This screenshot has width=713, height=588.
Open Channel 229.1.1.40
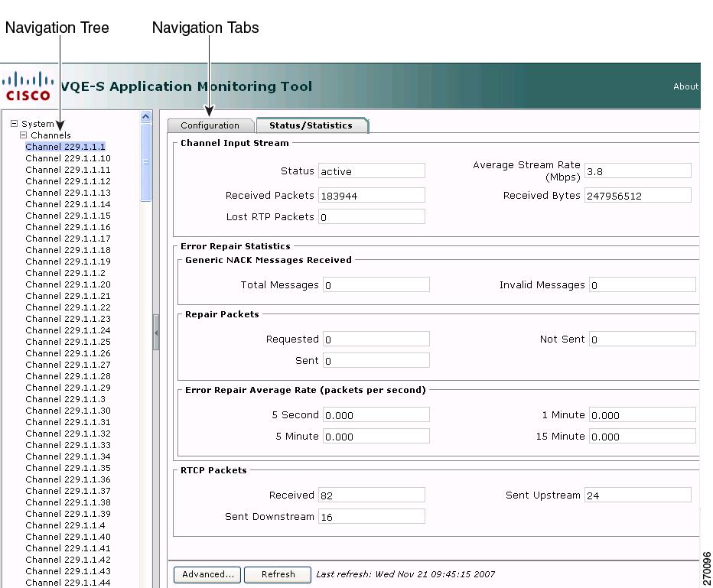[68, 537]
